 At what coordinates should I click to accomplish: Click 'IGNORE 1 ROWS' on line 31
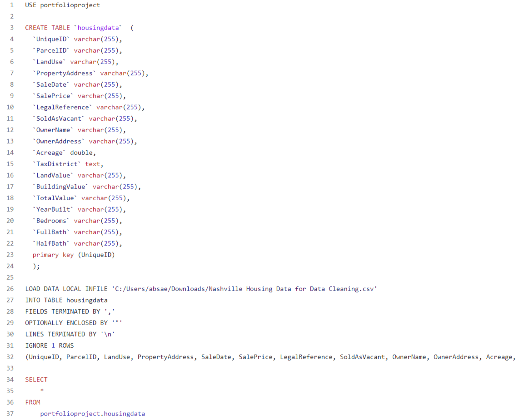[50, 346]
